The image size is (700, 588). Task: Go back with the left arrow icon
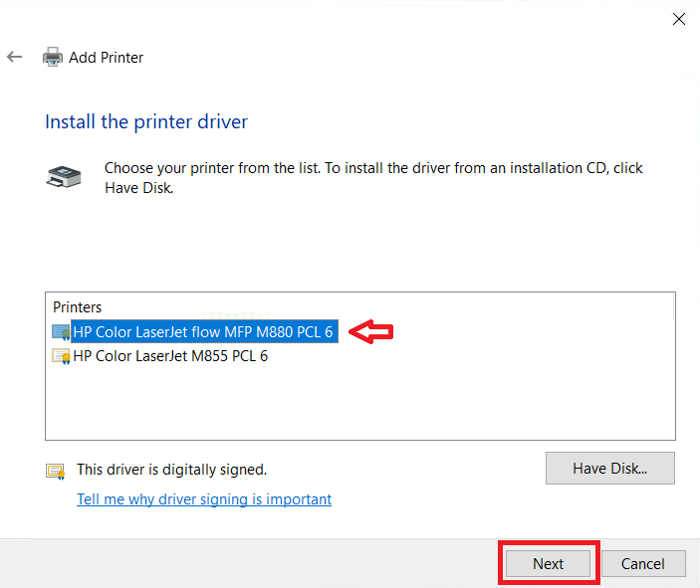(15, 57)
